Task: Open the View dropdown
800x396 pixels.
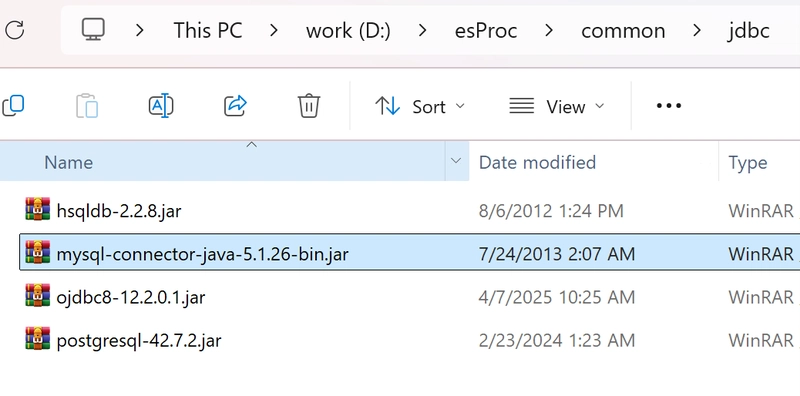Action: (557, 106)
